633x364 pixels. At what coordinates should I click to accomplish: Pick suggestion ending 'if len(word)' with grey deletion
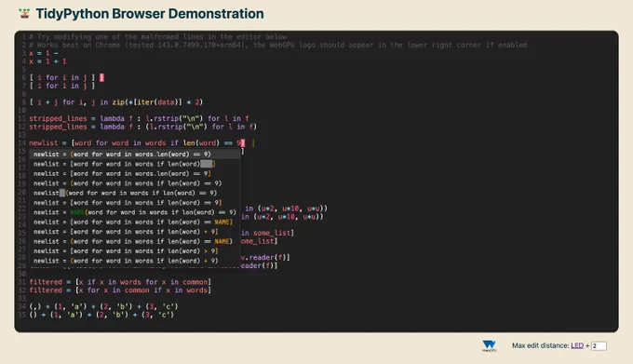[x=135, y=164]
